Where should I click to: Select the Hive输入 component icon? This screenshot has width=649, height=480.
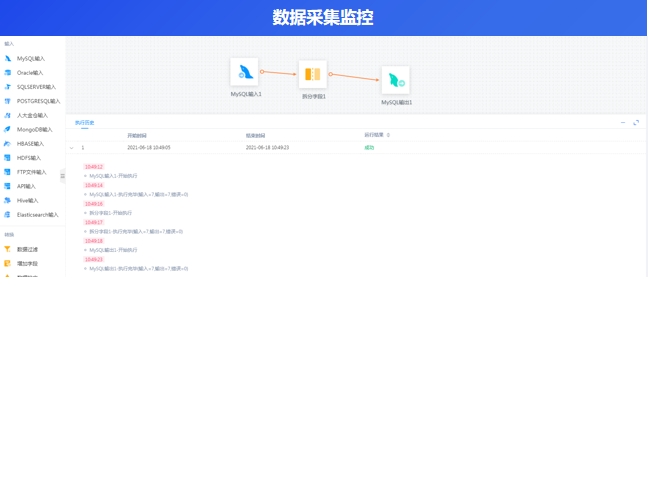(7, 200)
